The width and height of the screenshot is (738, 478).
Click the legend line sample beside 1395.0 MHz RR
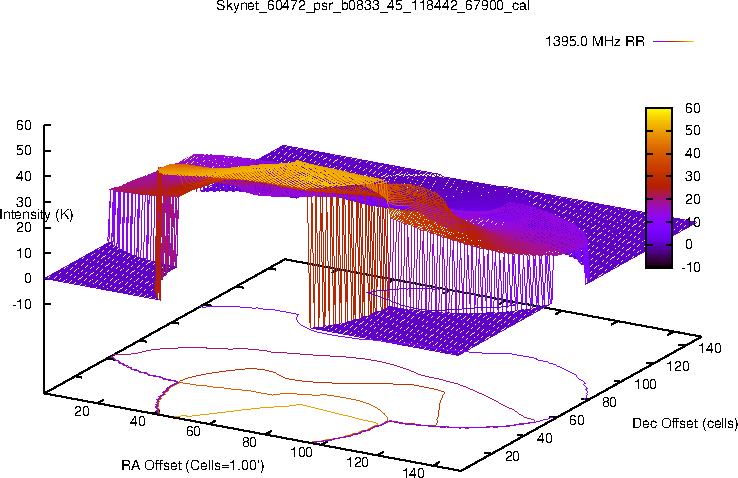point(674,41)
